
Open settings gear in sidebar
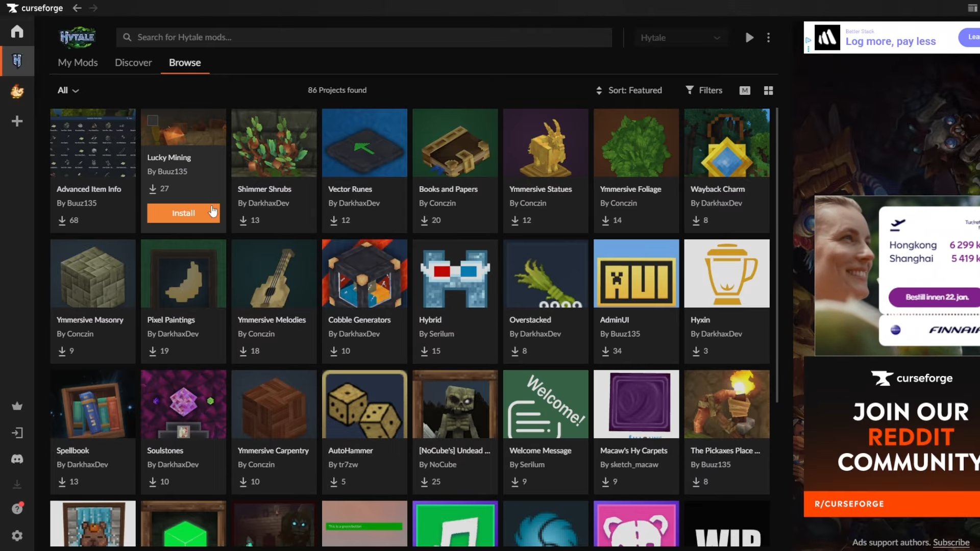(17, 536)
